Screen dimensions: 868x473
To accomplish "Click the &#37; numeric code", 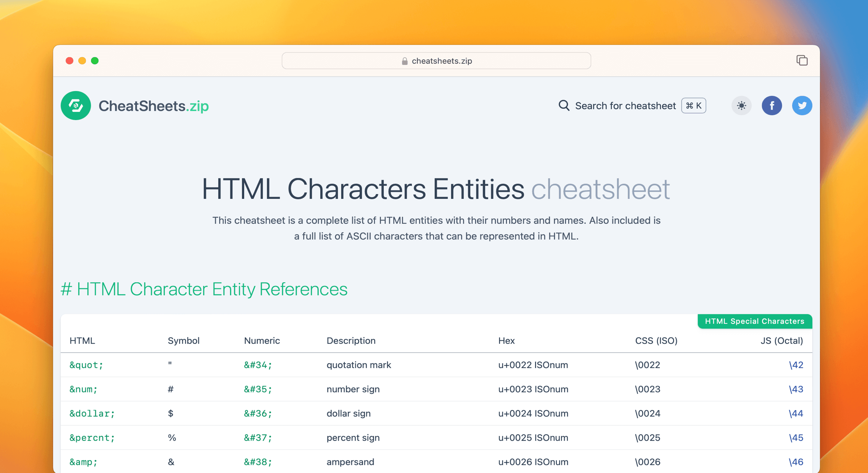I will click(x=258, y=438).
